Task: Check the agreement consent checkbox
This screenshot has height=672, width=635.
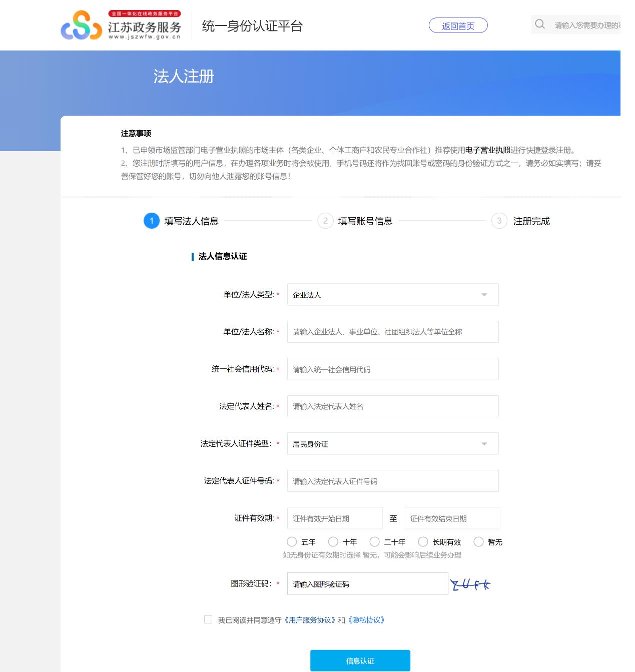Action: [x=208, y=619]
